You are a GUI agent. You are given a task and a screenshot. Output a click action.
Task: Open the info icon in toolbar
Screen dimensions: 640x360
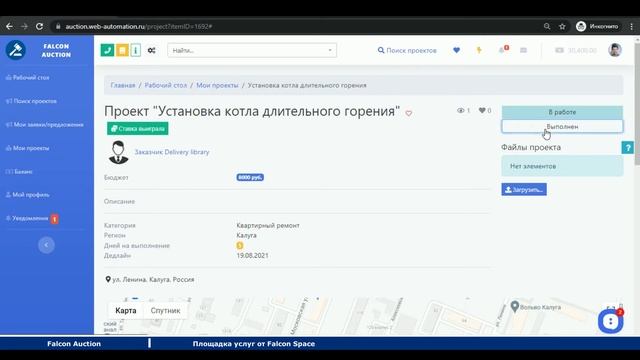tap(136, 50)
